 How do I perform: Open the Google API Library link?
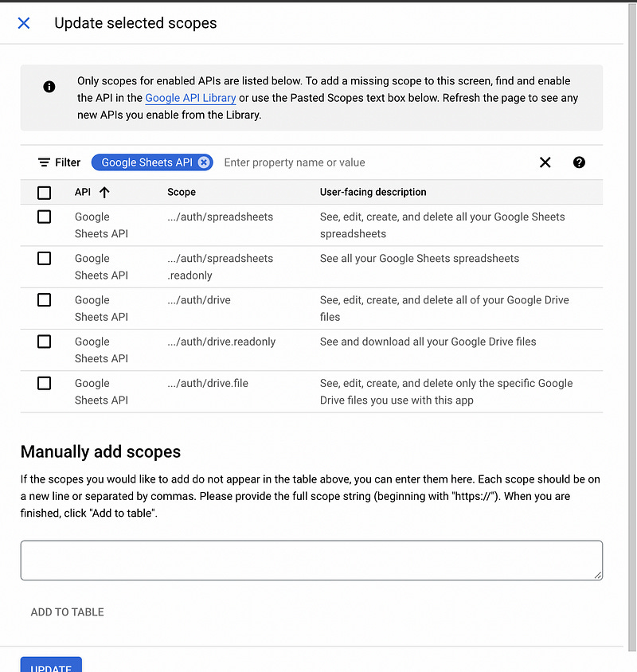190,97
